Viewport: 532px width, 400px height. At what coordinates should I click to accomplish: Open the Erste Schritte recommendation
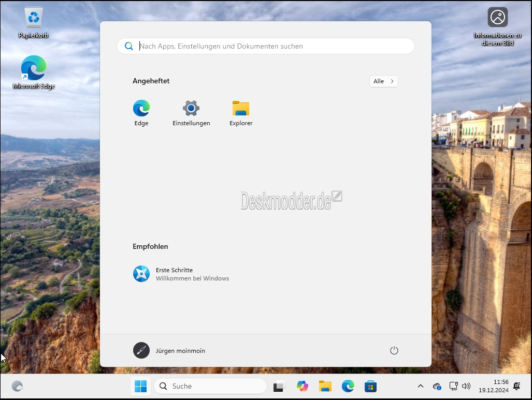click(181, 274)
